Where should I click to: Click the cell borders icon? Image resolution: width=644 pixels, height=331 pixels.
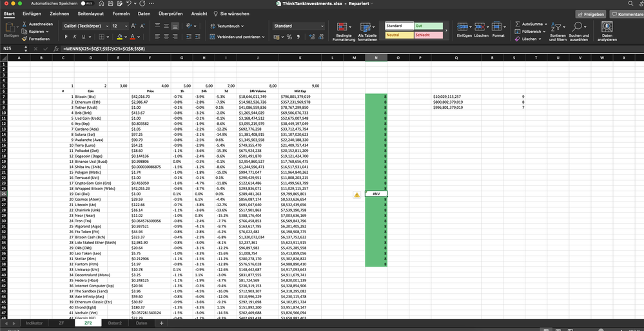coord(102,37)
